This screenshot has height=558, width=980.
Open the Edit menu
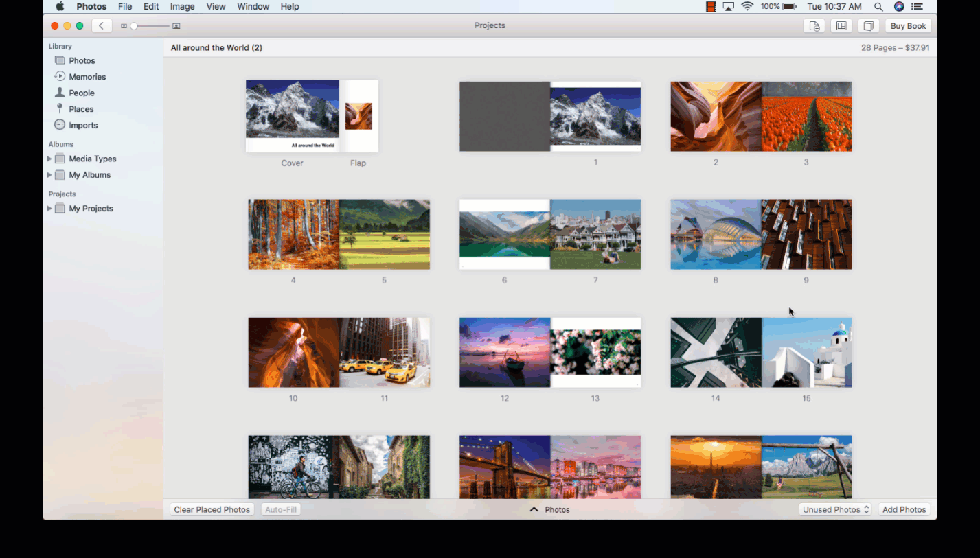pyautogui.click(x=151, y=7)
